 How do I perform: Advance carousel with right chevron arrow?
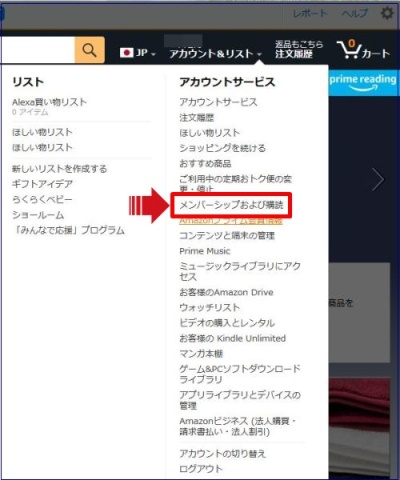(378, 179)
